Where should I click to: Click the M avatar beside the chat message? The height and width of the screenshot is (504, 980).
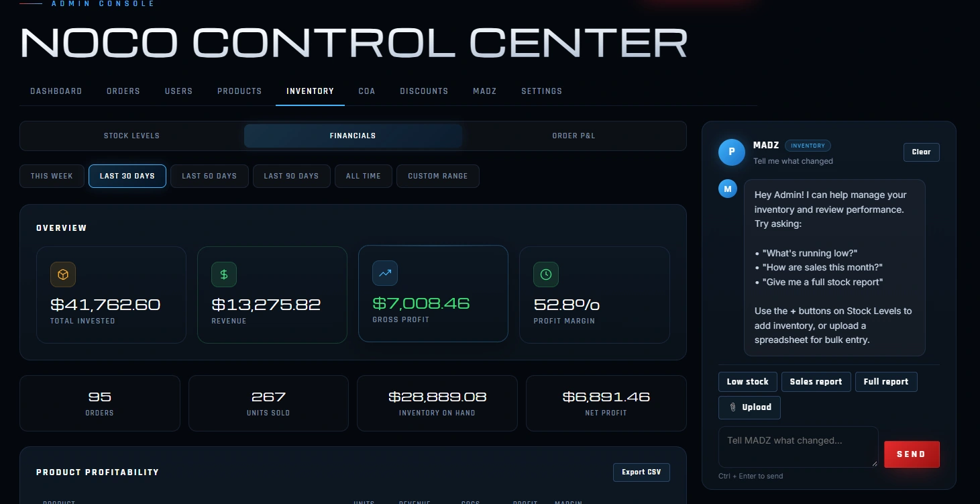pos(728,189)
